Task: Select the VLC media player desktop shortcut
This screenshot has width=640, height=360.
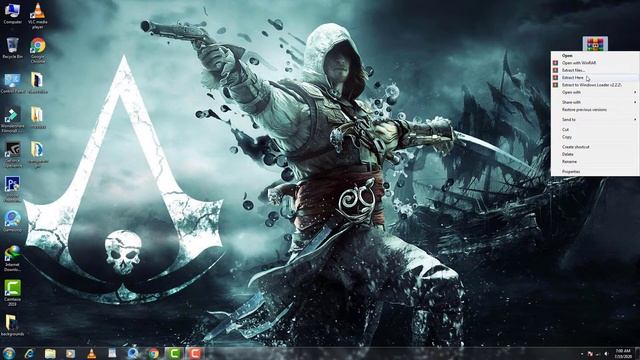Action: [38, 16]
